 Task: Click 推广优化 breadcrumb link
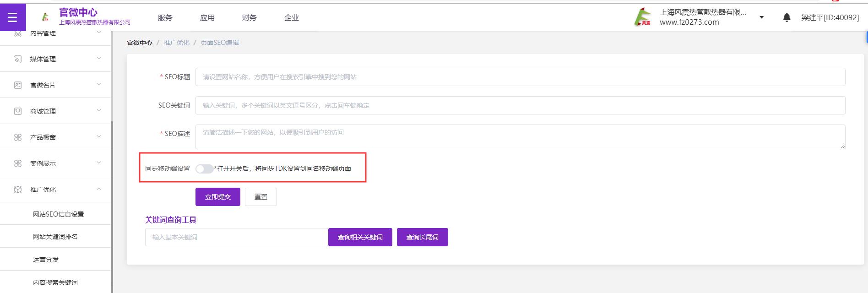pyautogui.click(x=177, y=43)
